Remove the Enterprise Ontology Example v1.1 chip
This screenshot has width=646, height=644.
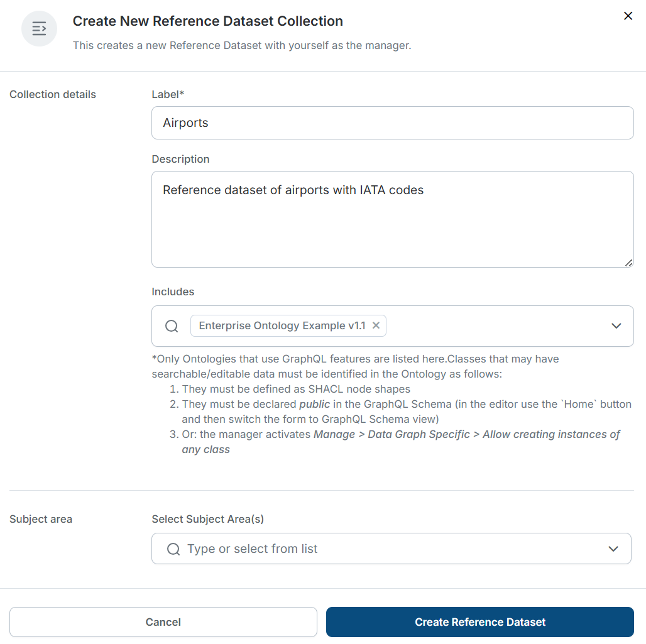(376, 325)
